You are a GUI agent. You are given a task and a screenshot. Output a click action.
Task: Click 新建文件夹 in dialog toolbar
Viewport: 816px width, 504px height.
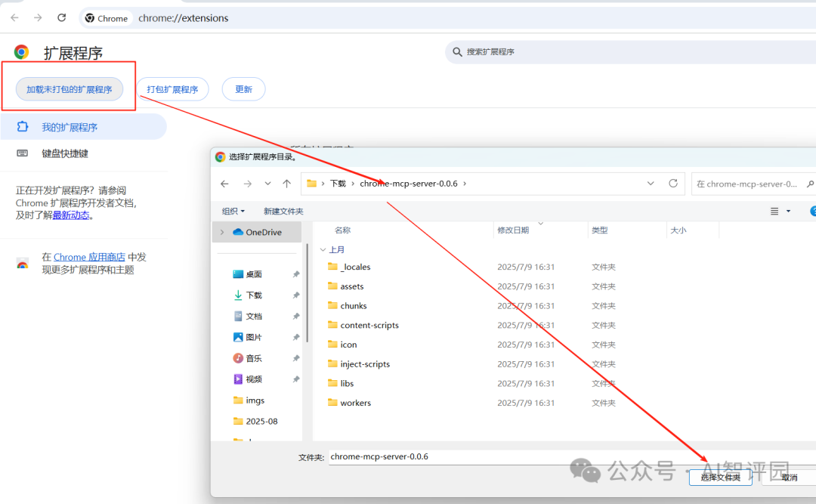pyautogui.click(x=283, y=211)
